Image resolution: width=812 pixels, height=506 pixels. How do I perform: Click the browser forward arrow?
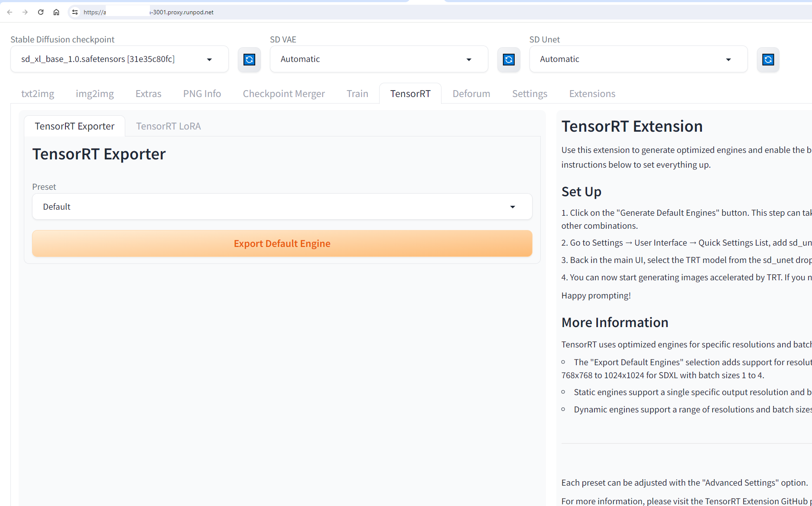[25, 12]
